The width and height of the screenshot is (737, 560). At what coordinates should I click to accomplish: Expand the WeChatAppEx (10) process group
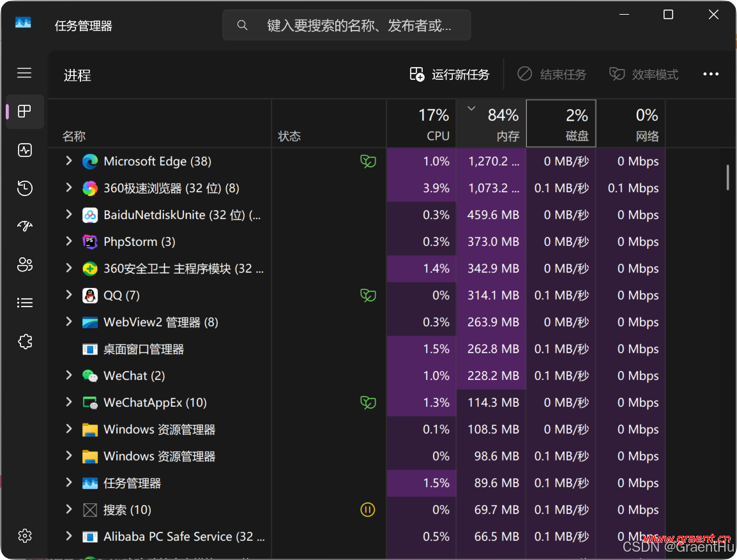coord(69,402)
